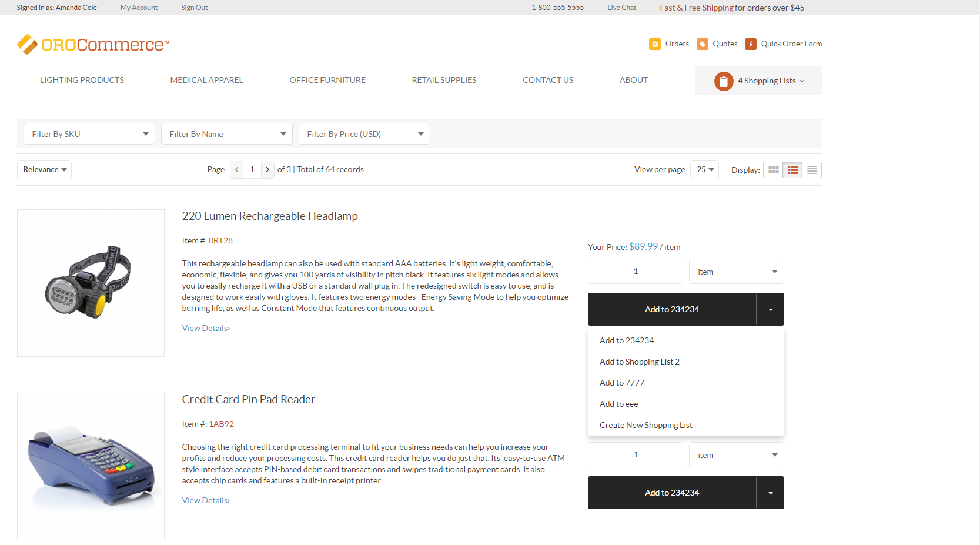Choose Create New Shopping List
Image resolution: width=980 pixels, height=545 pixels.
click(x=686, y=425)
